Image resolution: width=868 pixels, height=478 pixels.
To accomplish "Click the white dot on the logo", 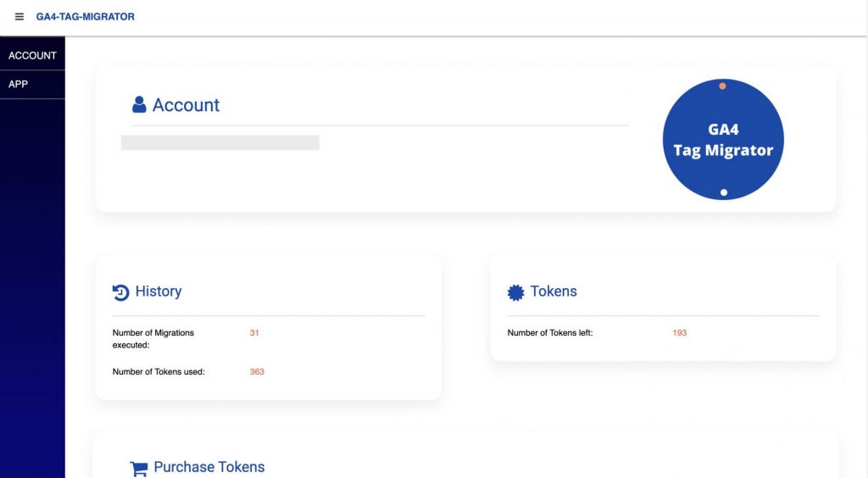I will point(724,192).
